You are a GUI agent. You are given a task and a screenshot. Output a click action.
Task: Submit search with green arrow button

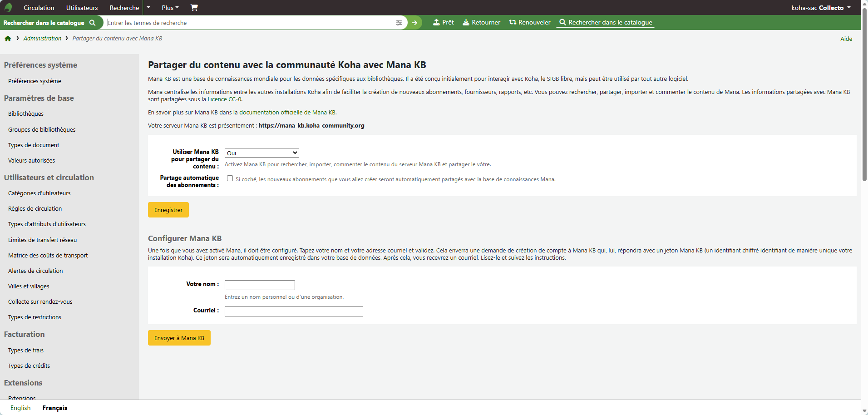point(414,23)
